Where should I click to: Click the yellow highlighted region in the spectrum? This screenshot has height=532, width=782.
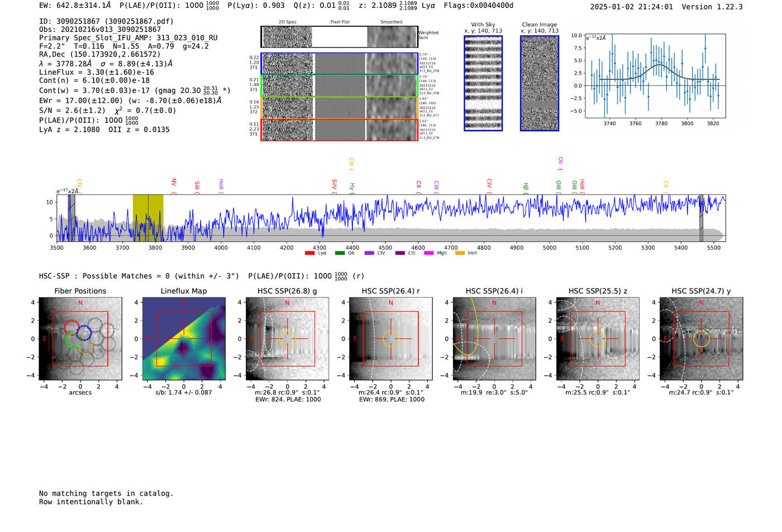[148, 218]
